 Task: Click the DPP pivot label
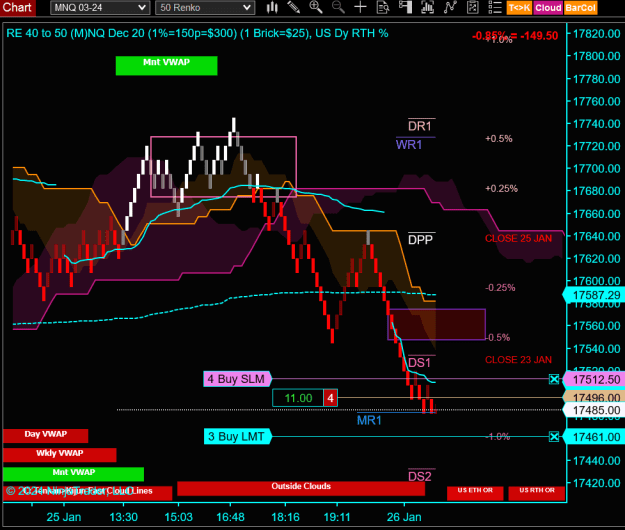click(x=421, y=240)
